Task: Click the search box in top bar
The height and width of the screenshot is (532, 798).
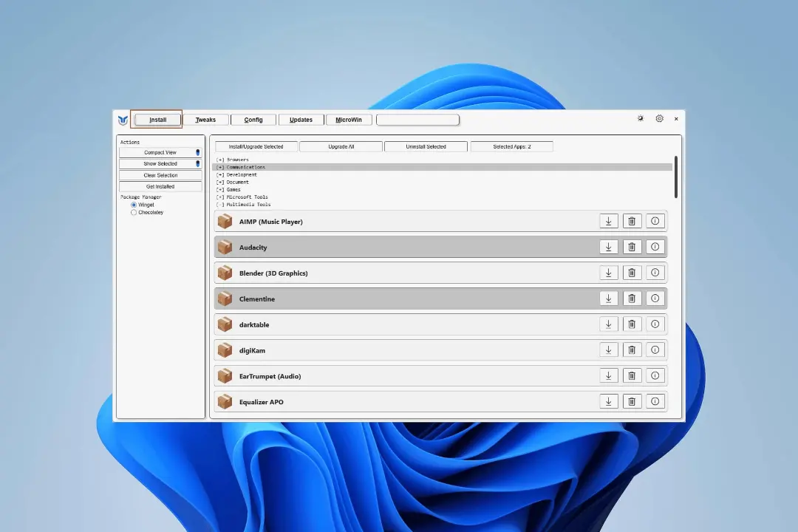Action: (x=417, y=120)
